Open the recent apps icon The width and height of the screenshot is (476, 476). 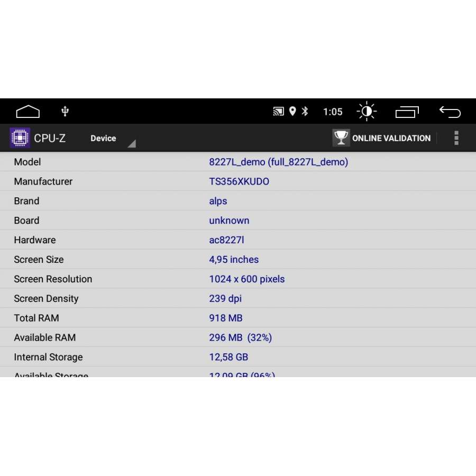(x=407, y=112)
